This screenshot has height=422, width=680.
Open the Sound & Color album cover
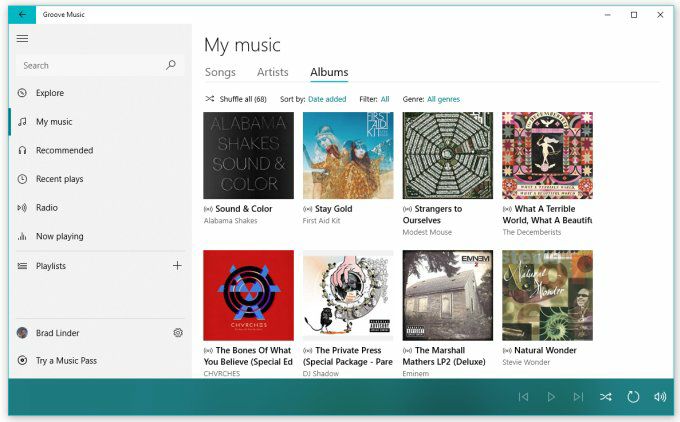pos(248,155)
